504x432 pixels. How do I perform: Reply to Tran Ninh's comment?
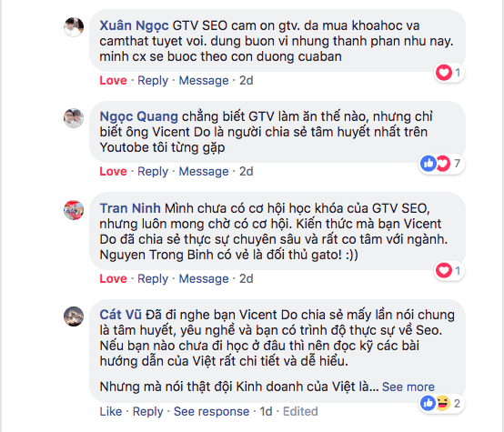[x=153, y=278]
